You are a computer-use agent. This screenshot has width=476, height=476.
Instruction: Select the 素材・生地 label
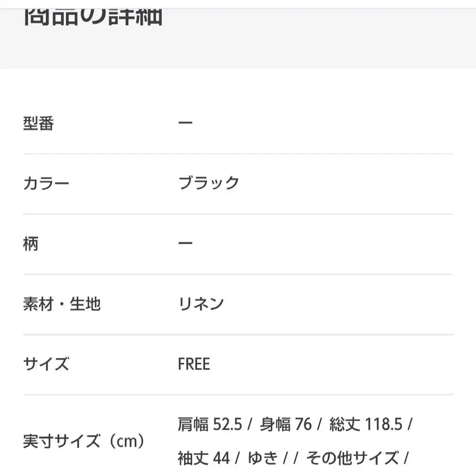(62, 304)
